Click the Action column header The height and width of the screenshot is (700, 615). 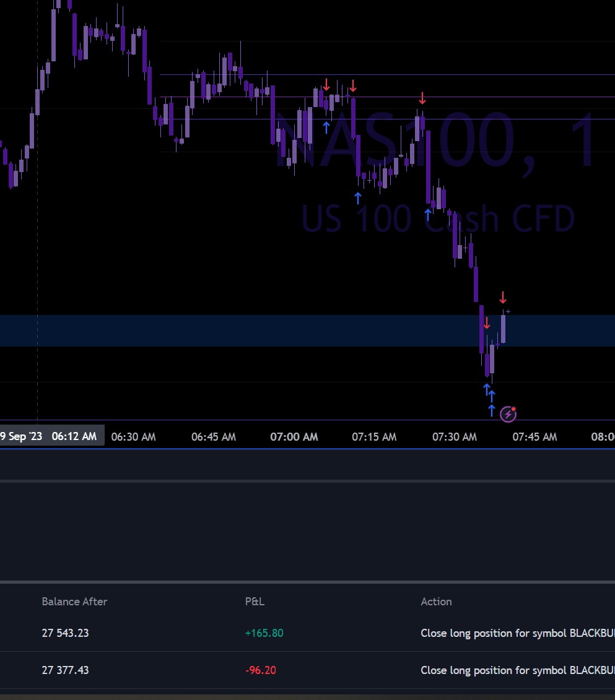436,602
